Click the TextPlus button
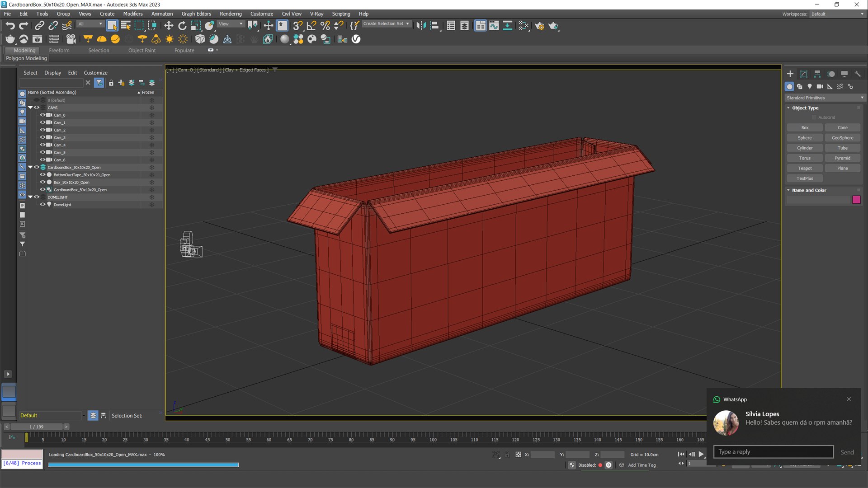This screenshot has width=868, height=488. click(805, 178)
